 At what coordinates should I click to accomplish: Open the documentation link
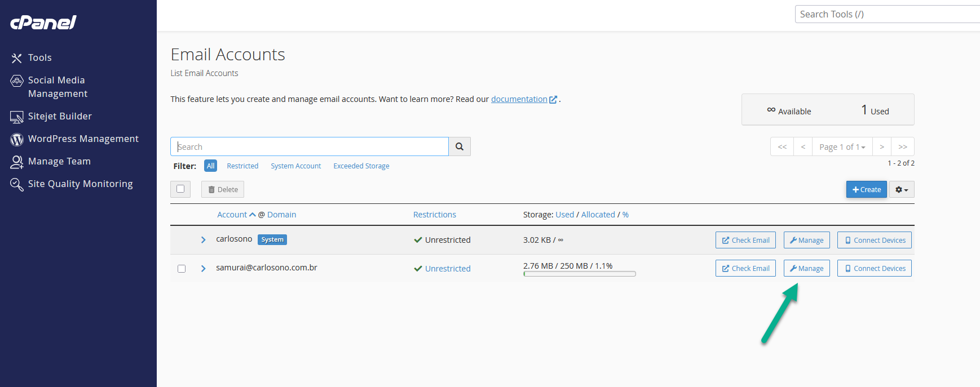(x=519, y=99)
